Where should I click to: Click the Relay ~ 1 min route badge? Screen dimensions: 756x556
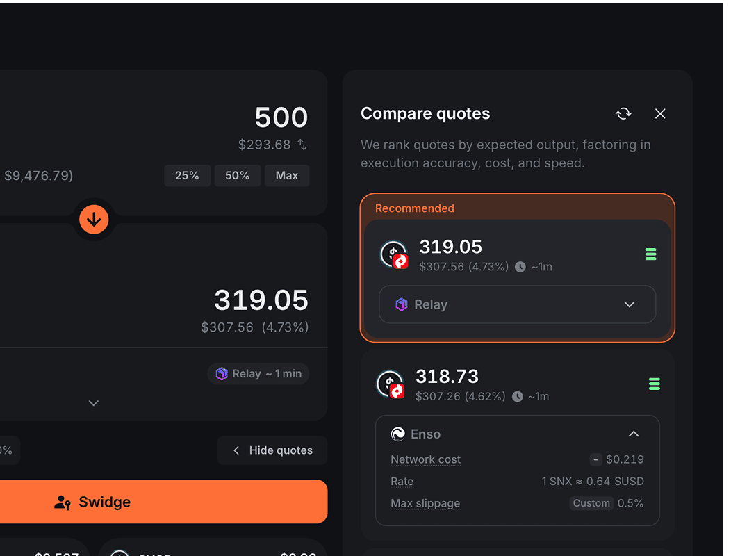[258, 374]
